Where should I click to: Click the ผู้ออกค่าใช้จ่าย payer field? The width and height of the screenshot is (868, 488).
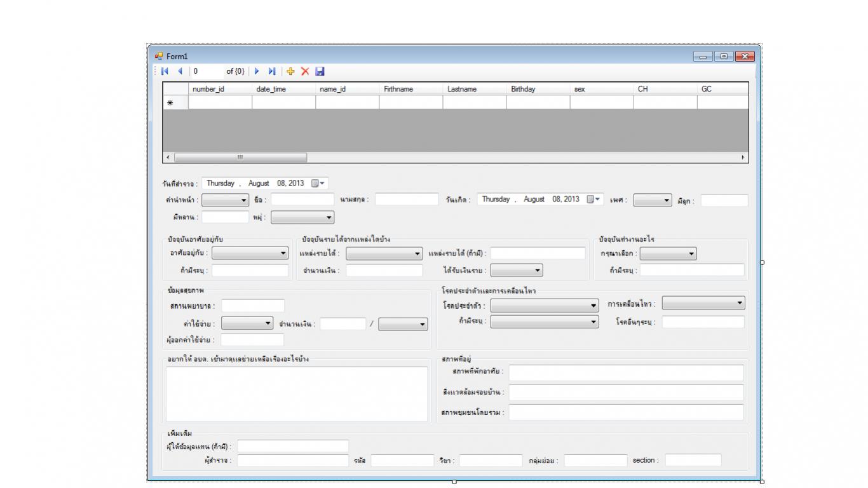click(x=252, y=340)
